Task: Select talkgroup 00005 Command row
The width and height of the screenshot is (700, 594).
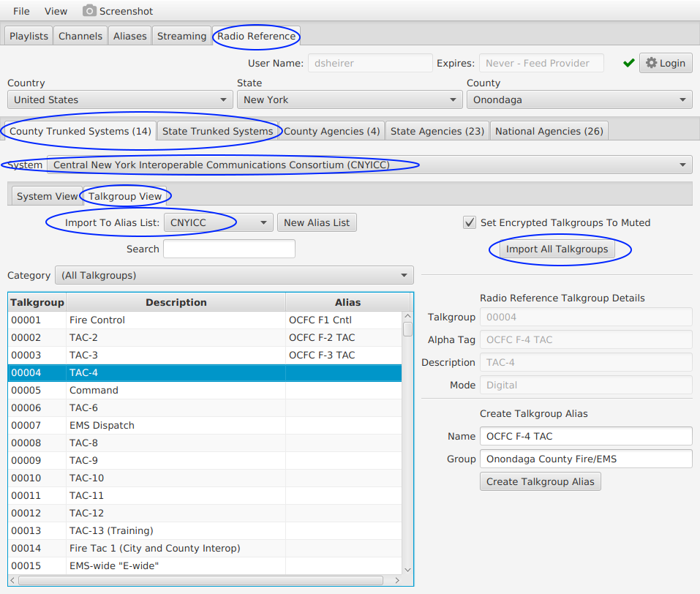Action: pos(205,390)
